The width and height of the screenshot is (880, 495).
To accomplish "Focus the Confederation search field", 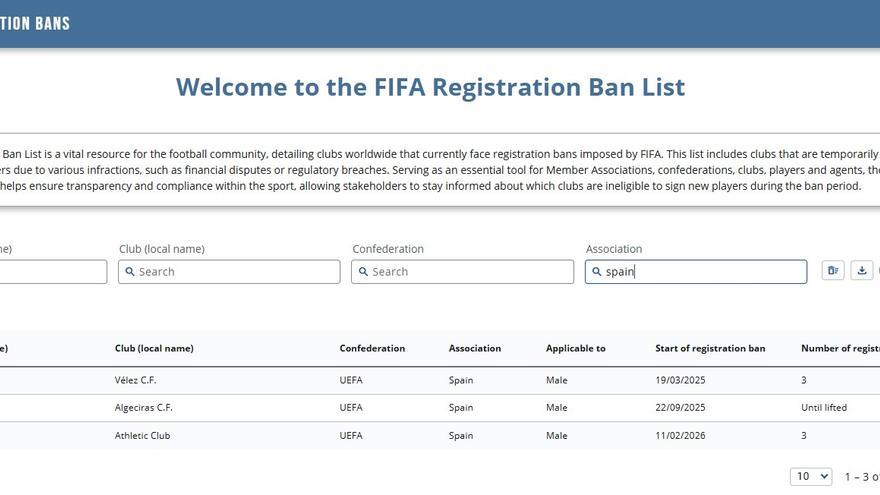I will (469, 272).
